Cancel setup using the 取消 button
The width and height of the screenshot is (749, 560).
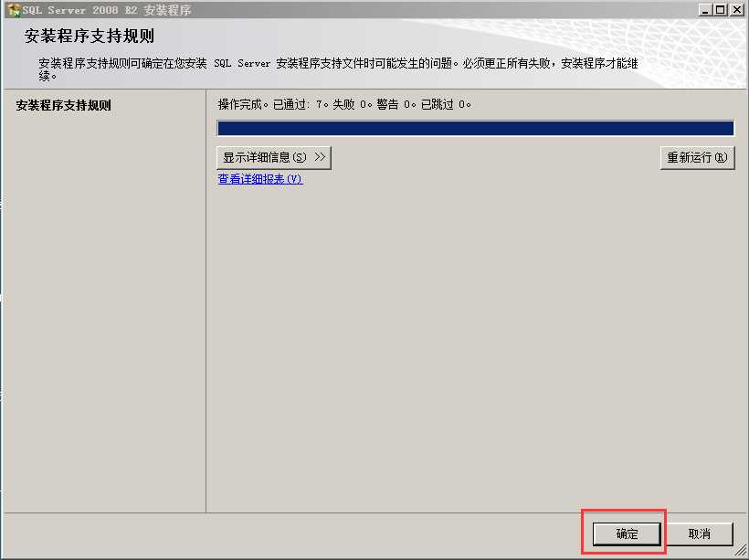click(700, 534)
